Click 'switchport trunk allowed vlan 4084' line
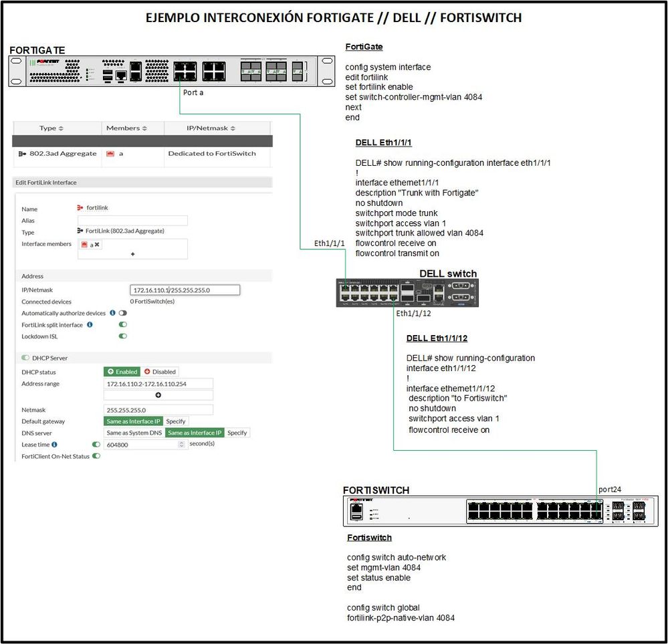Image resolution: width=668 pixels, height=644 pixels. coord(419,233)
